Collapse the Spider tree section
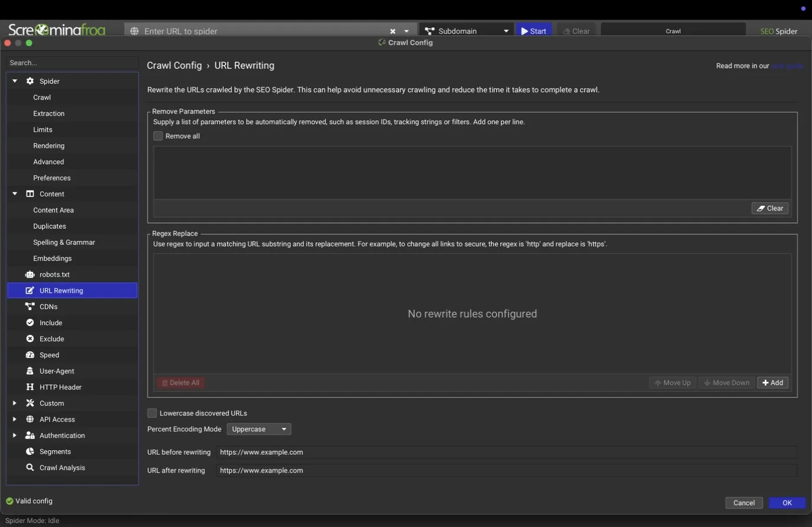 click(x=15, y=81)
